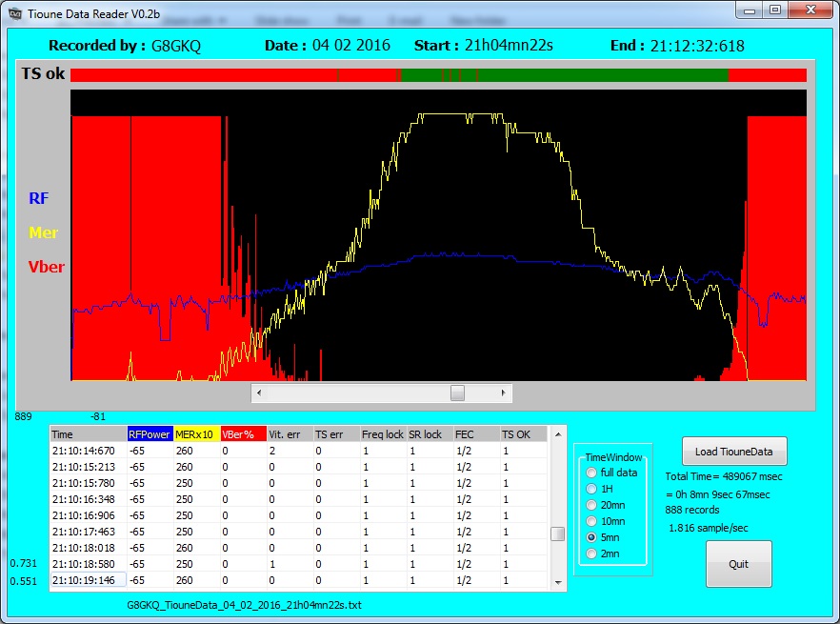Click the Load TiouneData button

pos(734,452)
